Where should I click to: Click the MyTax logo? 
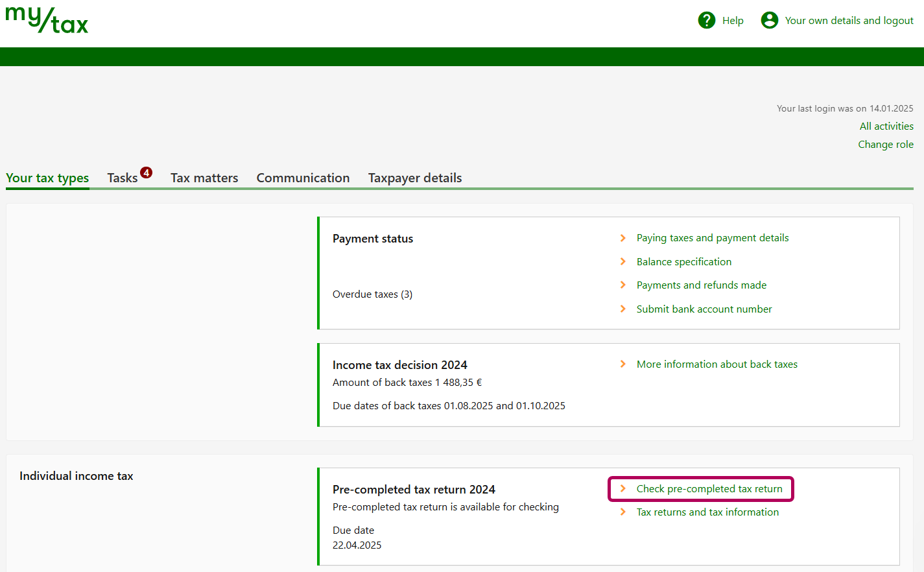(x=47, y=20)
